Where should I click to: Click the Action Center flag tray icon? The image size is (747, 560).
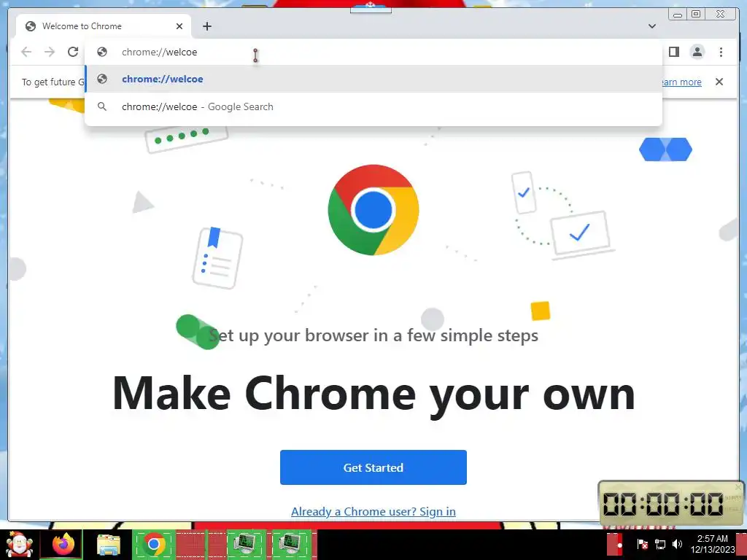pyautogui.click(x=642, y=544)
